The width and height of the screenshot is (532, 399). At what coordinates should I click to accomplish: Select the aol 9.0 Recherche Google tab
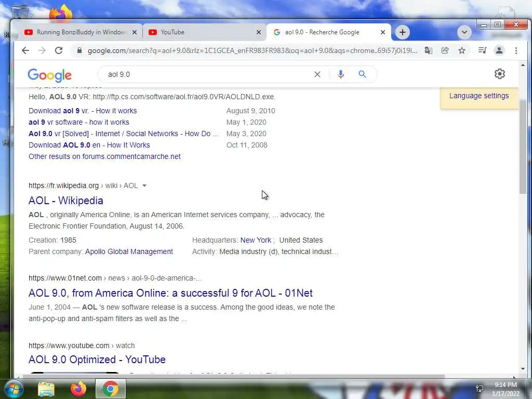coord(328,32)
